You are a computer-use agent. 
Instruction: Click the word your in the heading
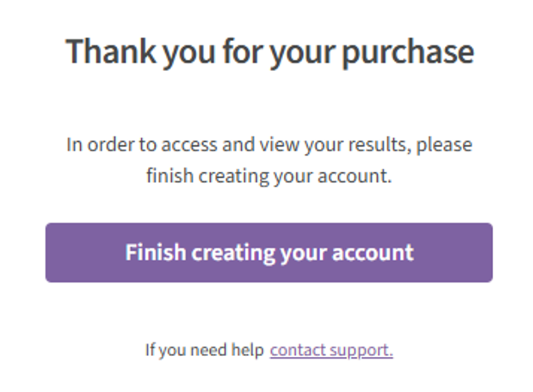click(302, 54)
